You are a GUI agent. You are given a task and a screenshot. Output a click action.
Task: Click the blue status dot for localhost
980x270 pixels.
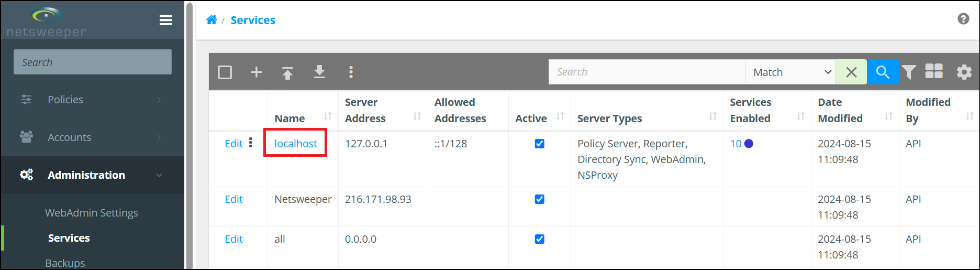(x=749, y=144)
